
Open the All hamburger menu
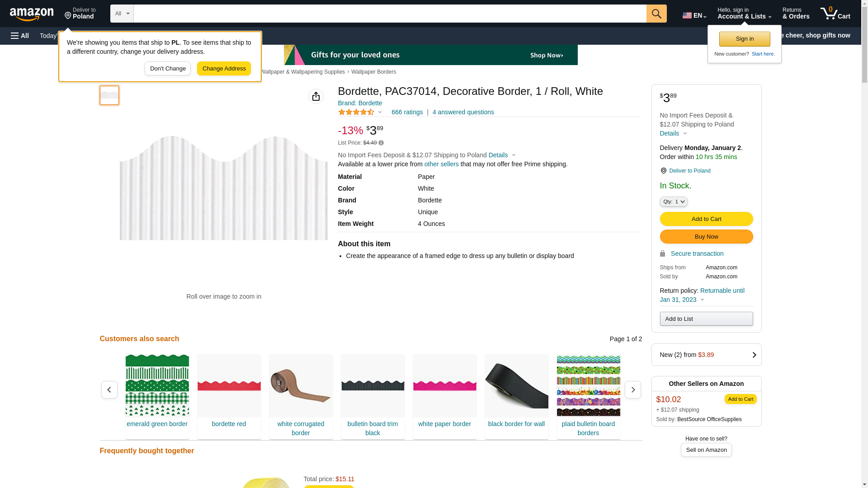click(x=20, y=36)
